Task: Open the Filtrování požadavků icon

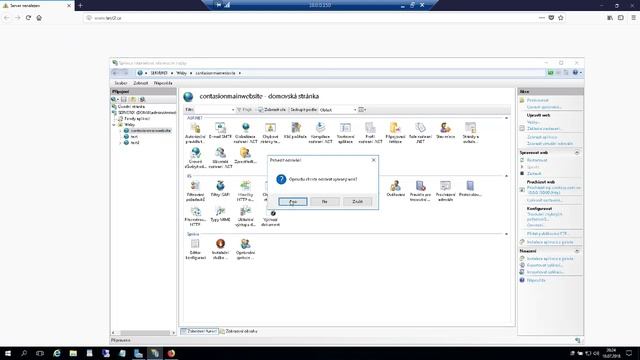Action: [196, 191]
